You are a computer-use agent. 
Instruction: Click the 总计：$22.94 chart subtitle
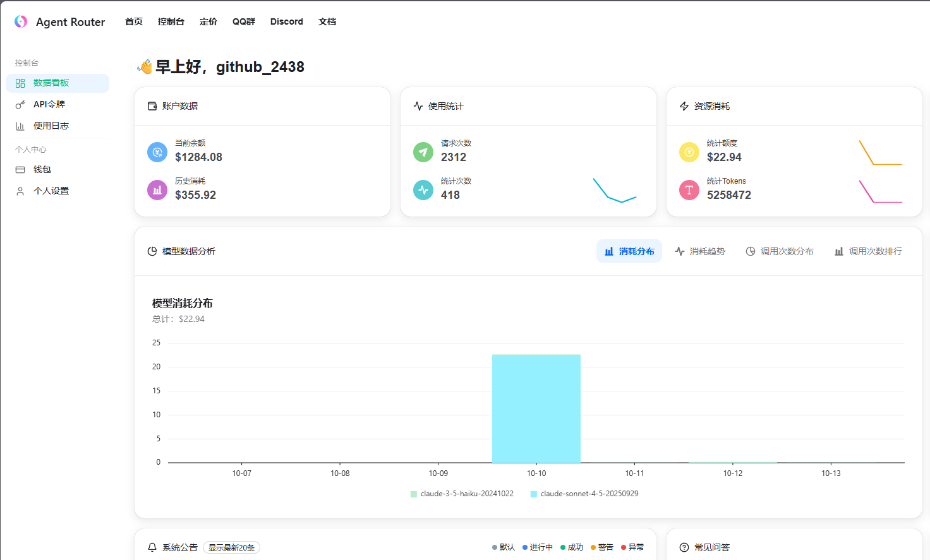178,319
